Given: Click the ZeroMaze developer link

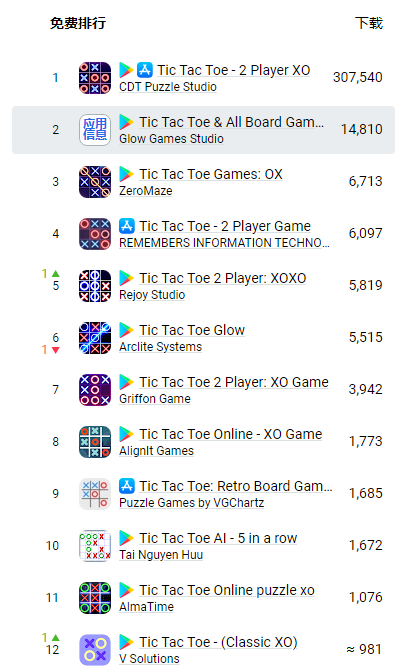Looking at the screenshot, I should [x=146, y=191].
